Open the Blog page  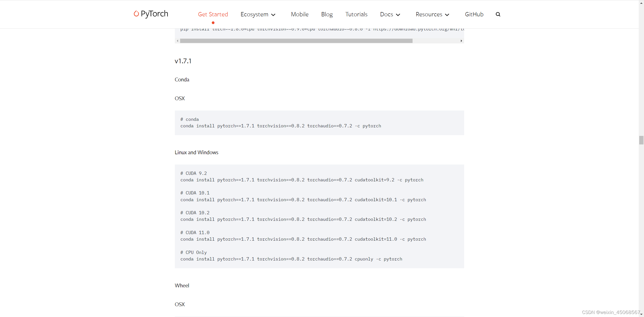pyautogui.click(x=327, y=14)
